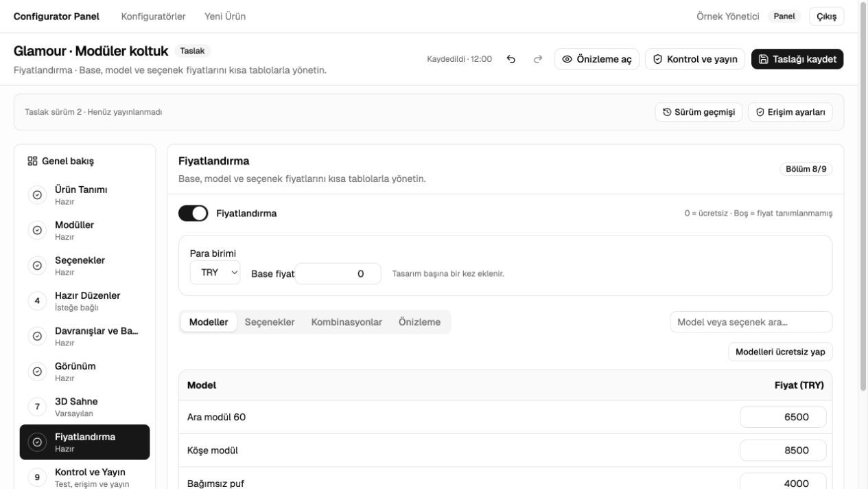Click step number 7 badge for 3D Sahne
Screen dimensions: 868x489
pyautogui.click(x=37, y=407)
